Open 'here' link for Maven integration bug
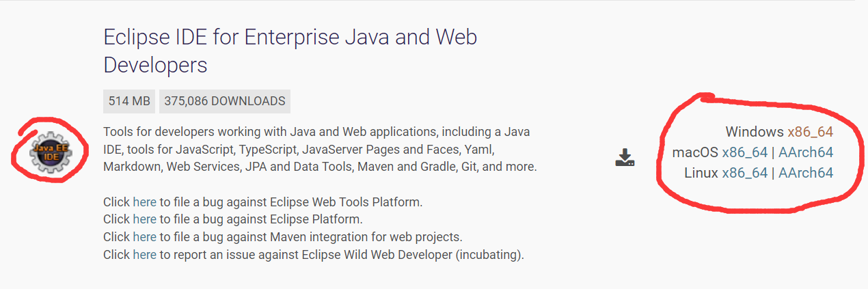 [145, 237]
